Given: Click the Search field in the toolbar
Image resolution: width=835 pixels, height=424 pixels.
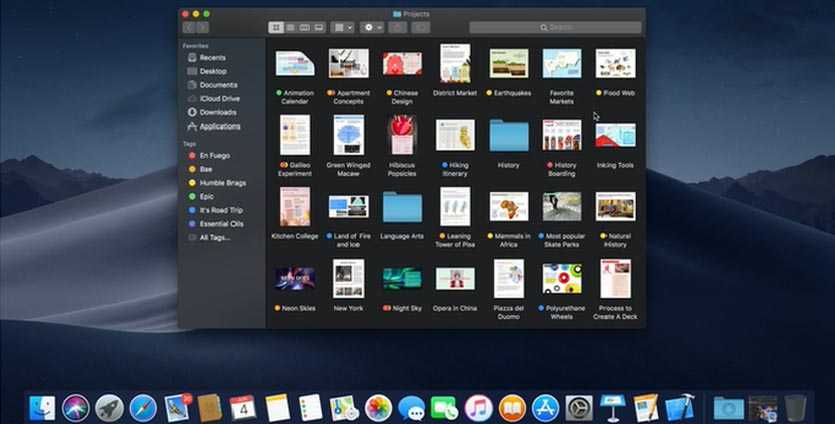Looking at the screenshot, I should click(556, 28).
